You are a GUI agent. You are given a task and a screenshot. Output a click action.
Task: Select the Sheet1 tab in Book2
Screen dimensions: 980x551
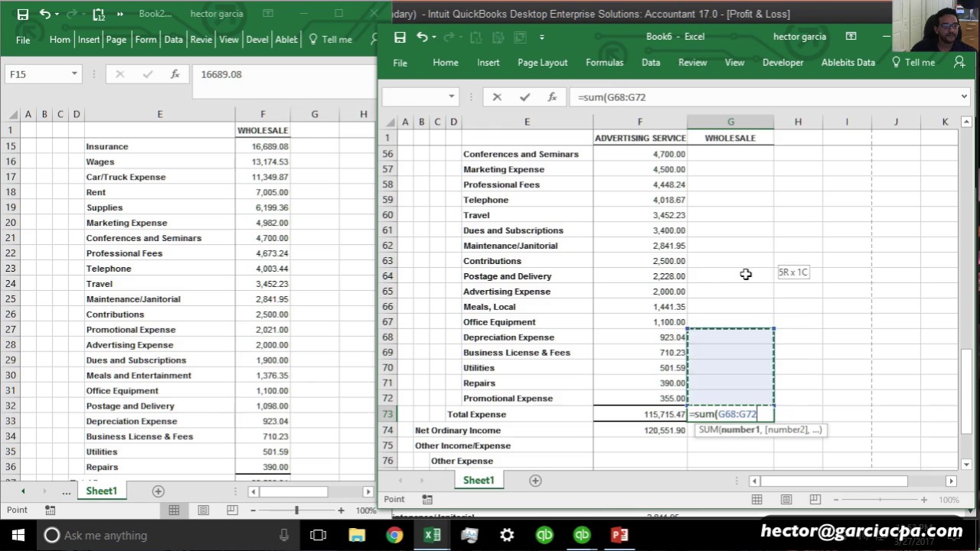tap(101, 491)
